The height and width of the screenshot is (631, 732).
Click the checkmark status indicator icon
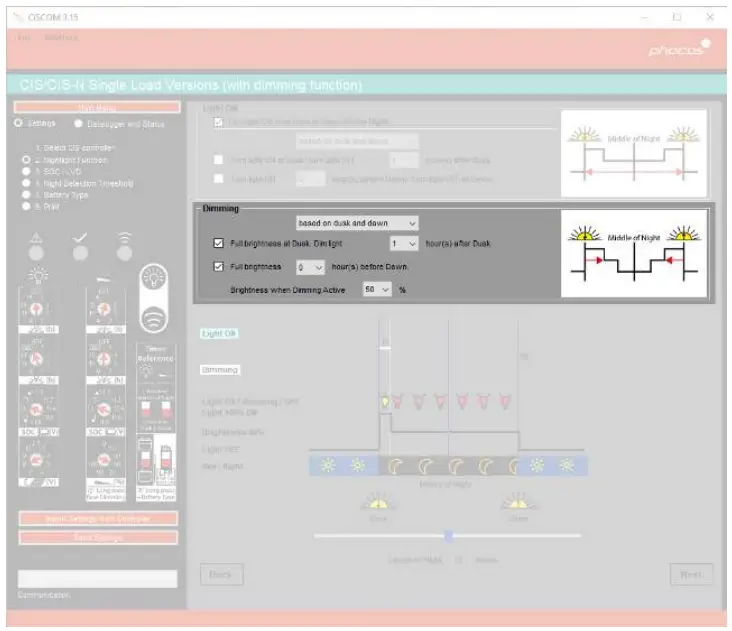click(x=80, y=238)
